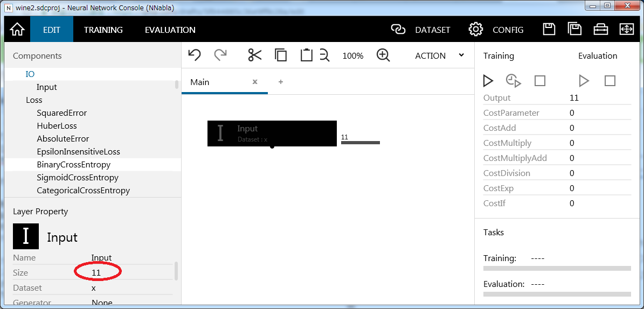Zoom out the network canvas
Image resolution: width=644 pixels, height=309 pixels.
pos(324,55)
